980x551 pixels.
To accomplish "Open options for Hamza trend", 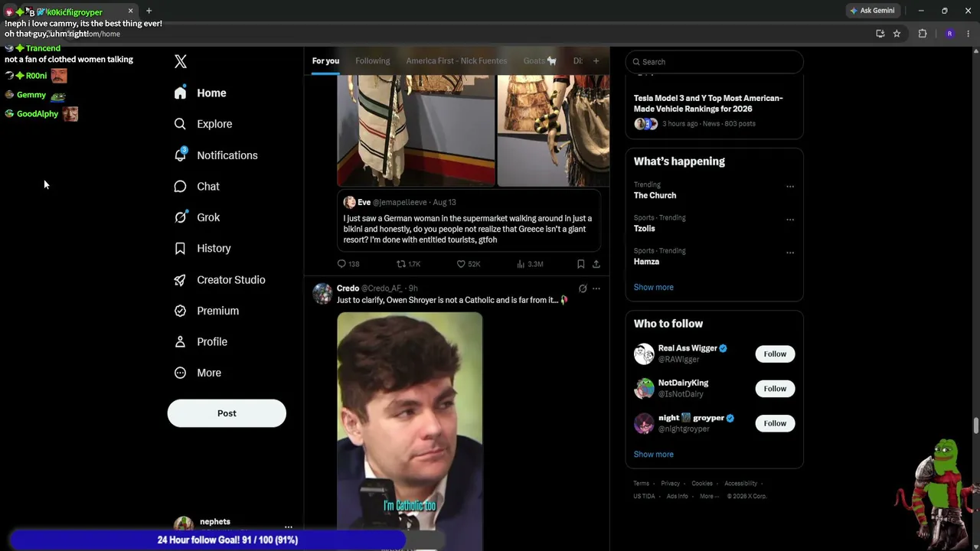I will (790, 253).
